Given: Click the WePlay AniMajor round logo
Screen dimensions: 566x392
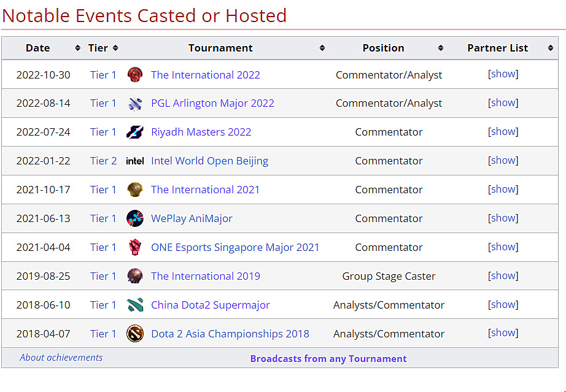Looking at the screenshot, I should (135, 218).
